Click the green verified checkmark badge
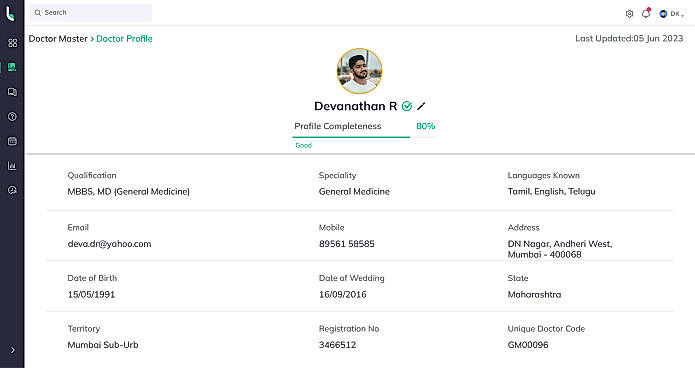The image size is (695, 368). [x=407, y=106]
